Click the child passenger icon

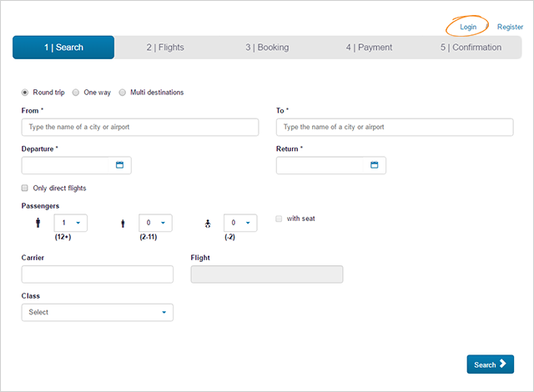[x=123, y=224]
